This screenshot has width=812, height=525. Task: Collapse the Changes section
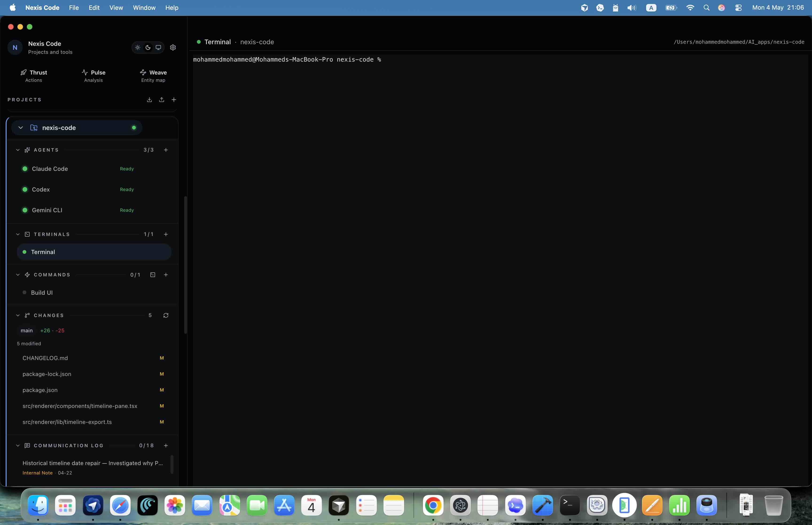click(18, 315)
